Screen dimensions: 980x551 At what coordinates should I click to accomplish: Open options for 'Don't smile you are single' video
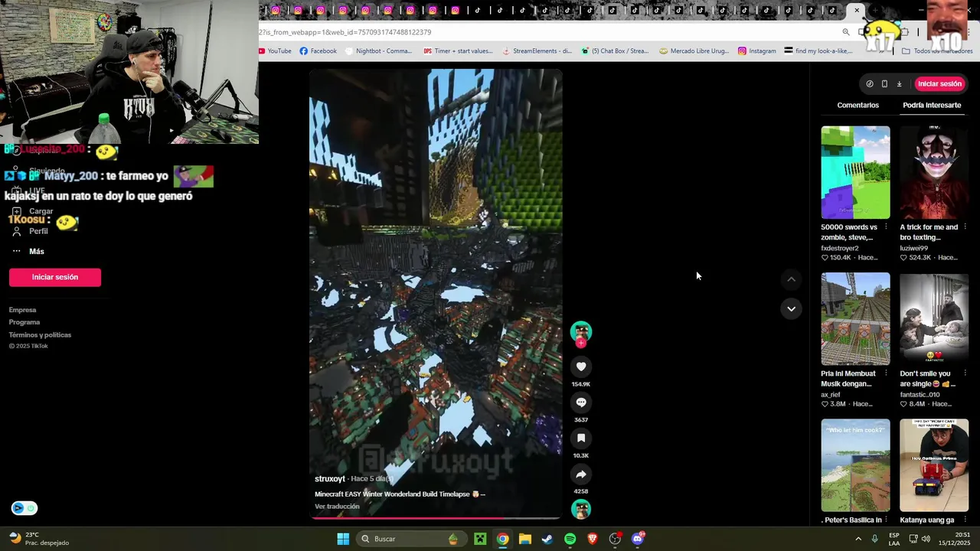[965, 374]
